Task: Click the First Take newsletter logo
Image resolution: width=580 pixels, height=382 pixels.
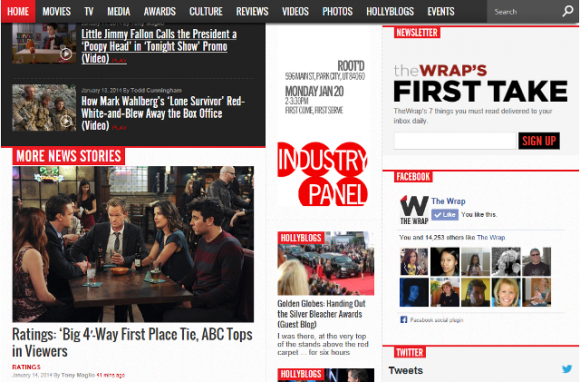Action: click(480, 83)
